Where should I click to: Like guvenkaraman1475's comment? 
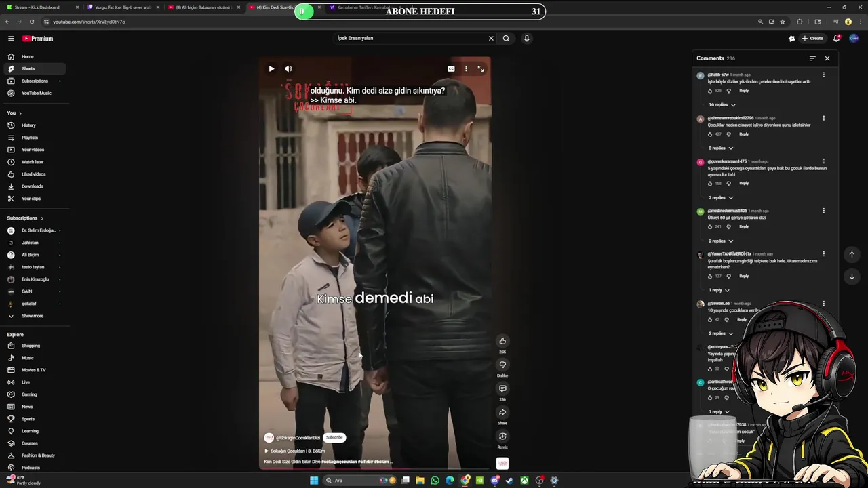[710, 184]
